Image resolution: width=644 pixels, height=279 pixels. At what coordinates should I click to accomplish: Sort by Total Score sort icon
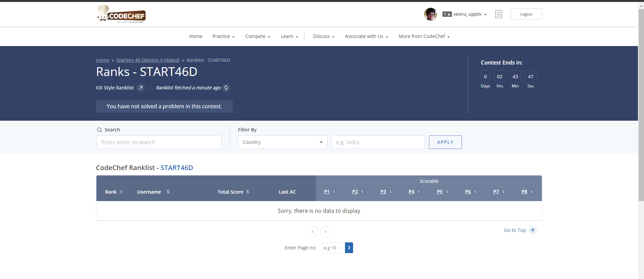tap(248, 192)
